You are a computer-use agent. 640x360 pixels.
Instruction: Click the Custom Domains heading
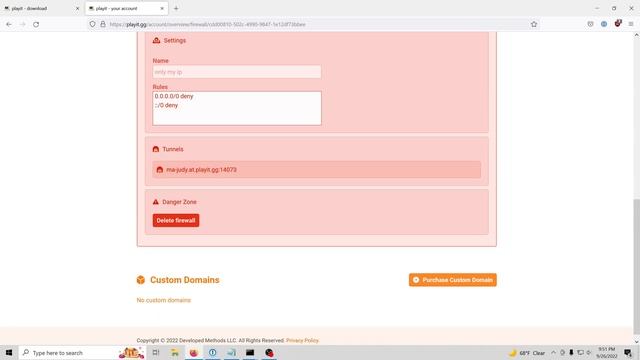click(184, 280)
